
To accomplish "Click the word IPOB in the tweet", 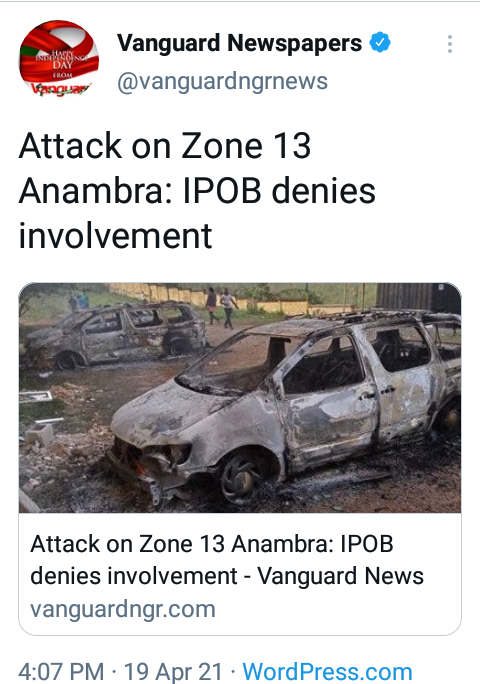I will tap(222, 191).
